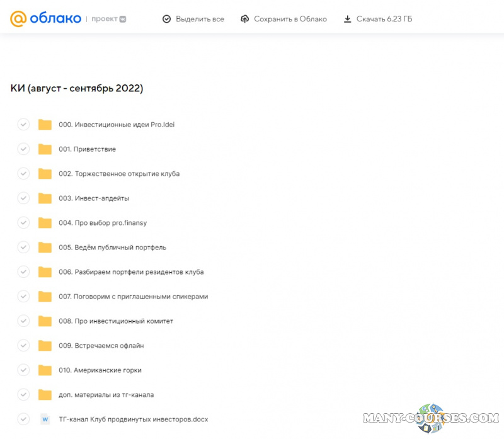Click the Select All checkmark icon

tap(166, 19)
